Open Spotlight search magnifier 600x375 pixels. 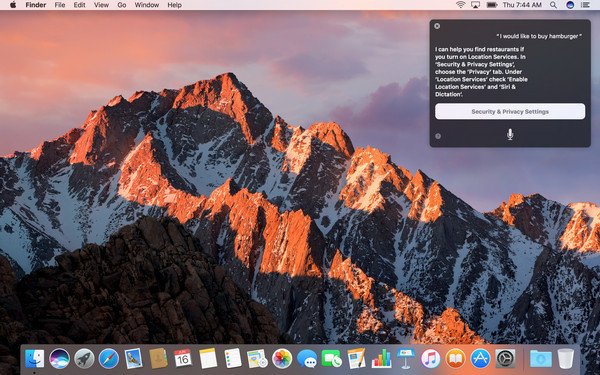553,5
